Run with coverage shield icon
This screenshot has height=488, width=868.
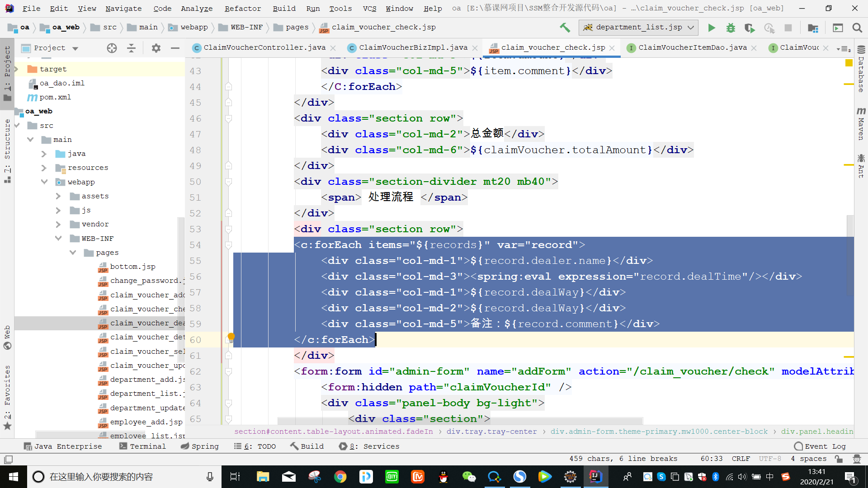point(750,28)
